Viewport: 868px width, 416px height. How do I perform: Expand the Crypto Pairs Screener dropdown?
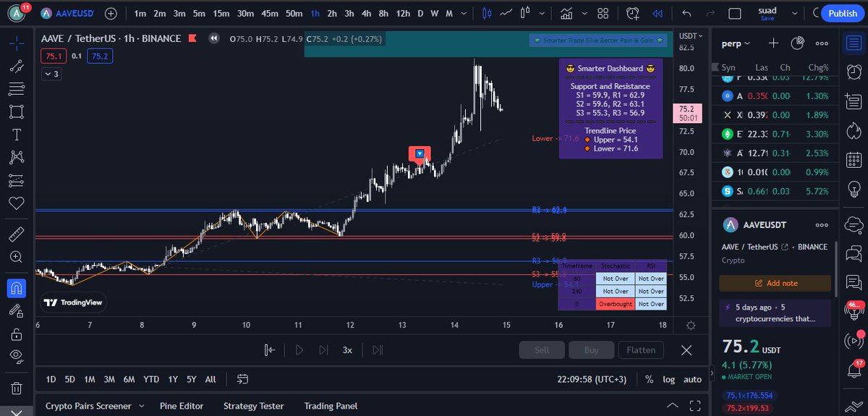coord(141,406)
